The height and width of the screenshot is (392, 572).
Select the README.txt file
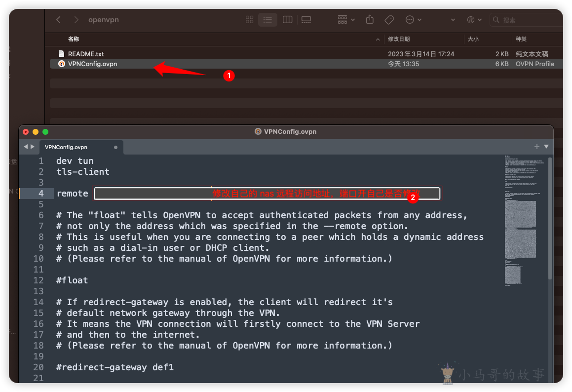[86, 54]
